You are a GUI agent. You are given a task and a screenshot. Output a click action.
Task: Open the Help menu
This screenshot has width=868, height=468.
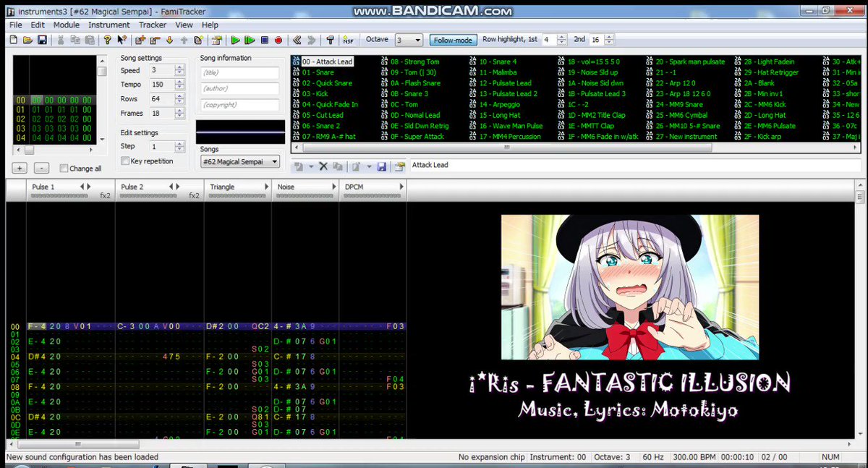pos(210,25)
